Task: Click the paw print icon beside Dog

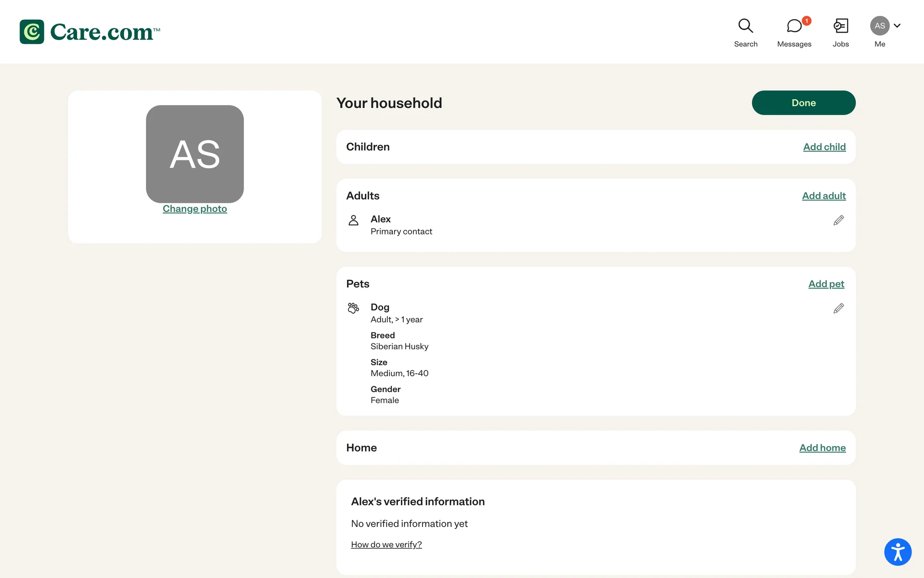Action: [353, 308]
